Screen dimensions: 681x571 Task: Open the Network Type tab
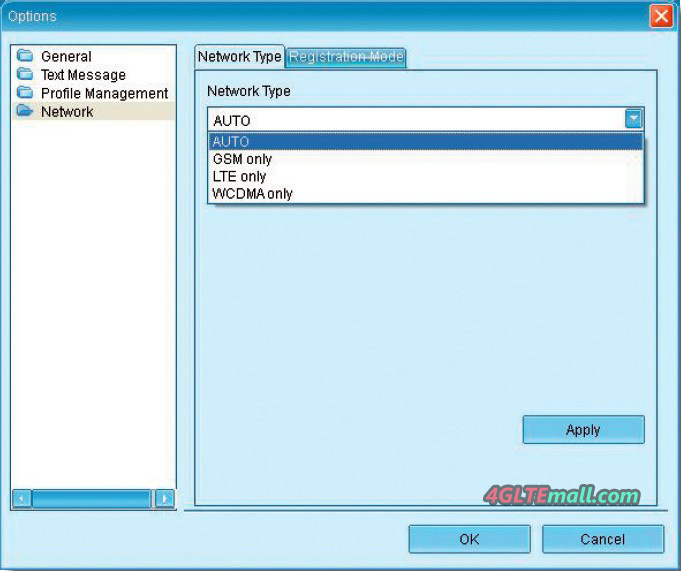tap(239, 57)
